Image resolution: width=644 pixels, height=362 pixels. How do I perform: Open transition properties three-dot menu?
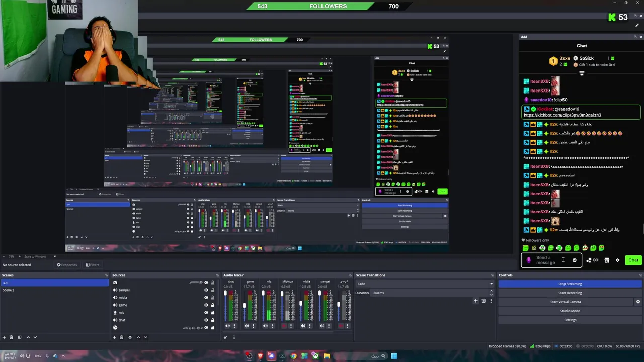pyautogui.click(x=491, y=301)
